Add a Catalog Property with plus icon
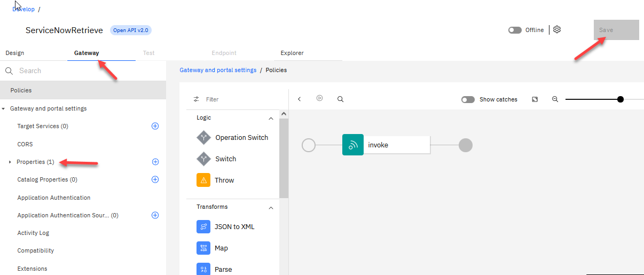This screenshot has width=644, height=275. coord(155,179)
